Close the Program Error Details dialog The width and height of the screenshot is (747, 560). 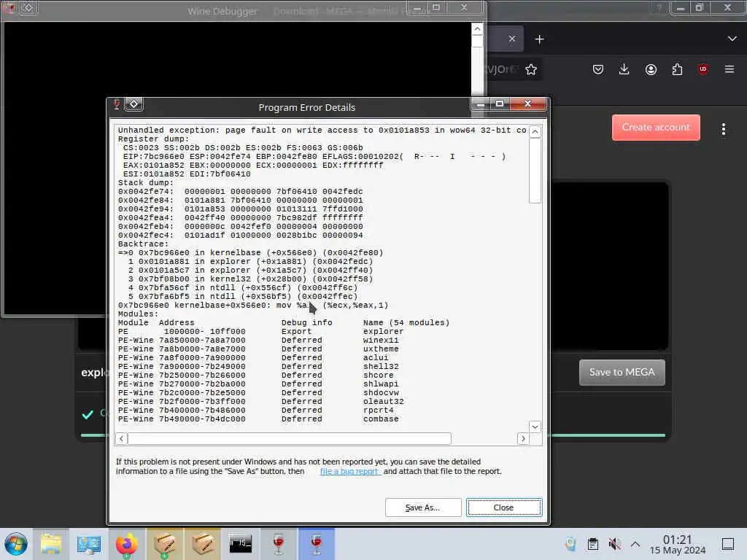coord(503,507)
